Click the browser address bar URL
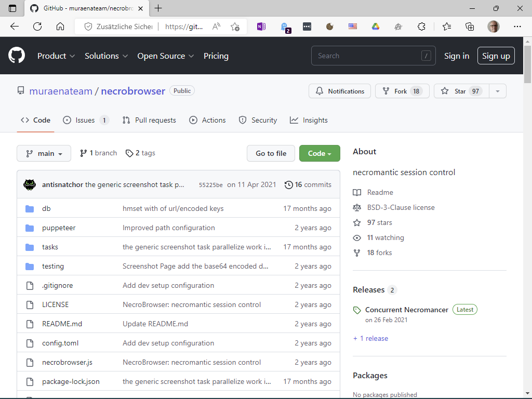This screenshot has width=532, height=399. 184,26
